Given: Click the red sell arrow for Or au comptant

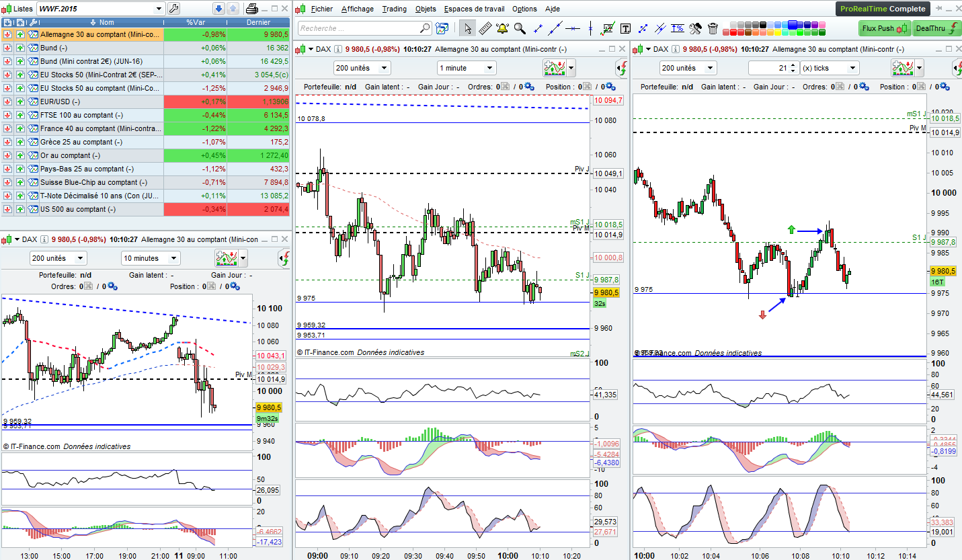Looking at the screenshot, I should (8, 155).
